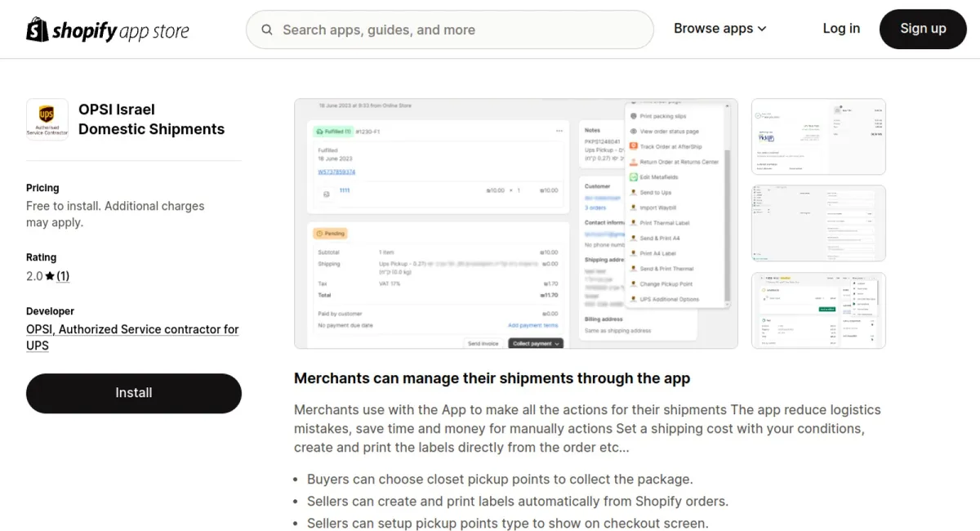The image size is (980, 531).
Task: Click the text 'Free to install. Additional charges may apply.'
Action: (x=115, y=214)
